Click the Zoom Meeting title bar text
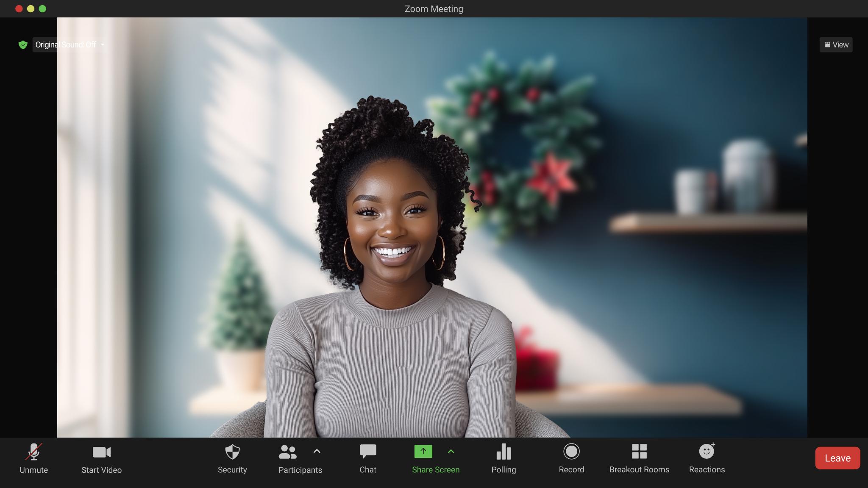Image resolution: width=868 pixels, height=488 pixels. (434, 8)
